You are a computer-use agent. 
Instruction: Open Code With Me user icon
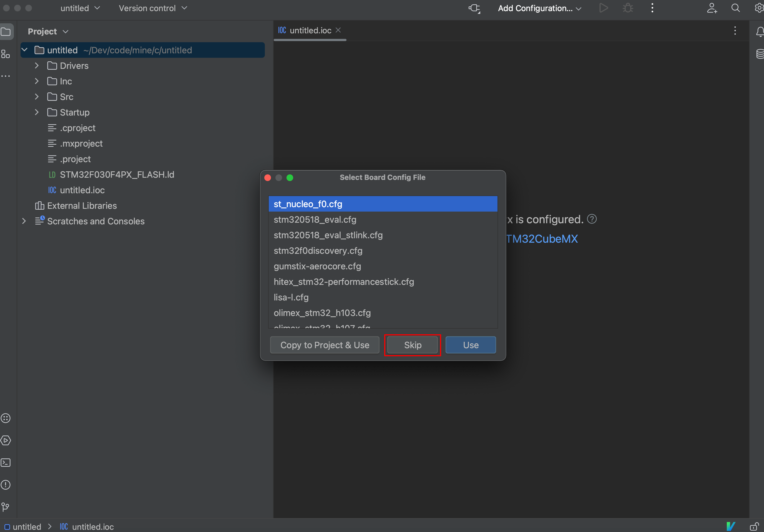tap(712, 8)
